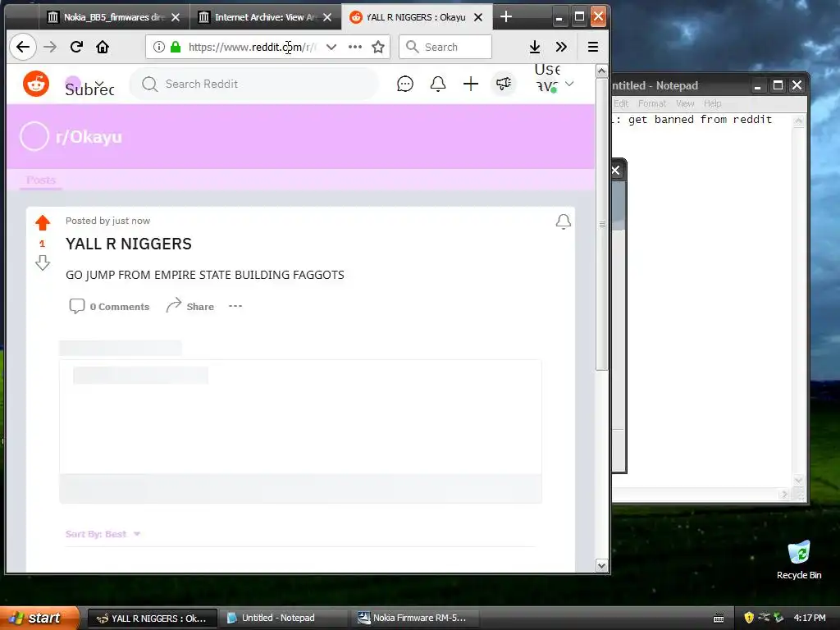Open the Help menu in Notepad
Viewport: 840px width, 630px height.
click(x=713, y=103)
